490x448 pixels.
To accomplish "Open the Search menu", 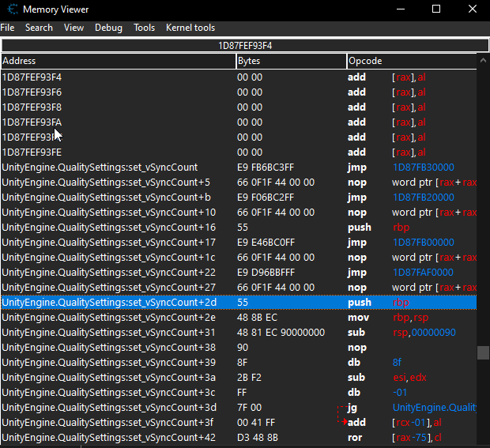I will pyautogui.click(x=39, y=28).
